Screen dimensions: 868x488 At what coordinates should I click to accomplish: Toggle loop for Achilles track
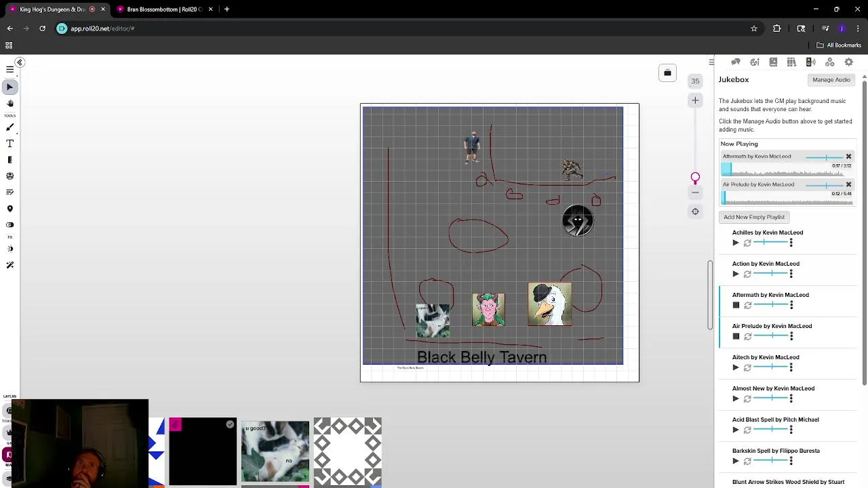click(x=747, y=243)
